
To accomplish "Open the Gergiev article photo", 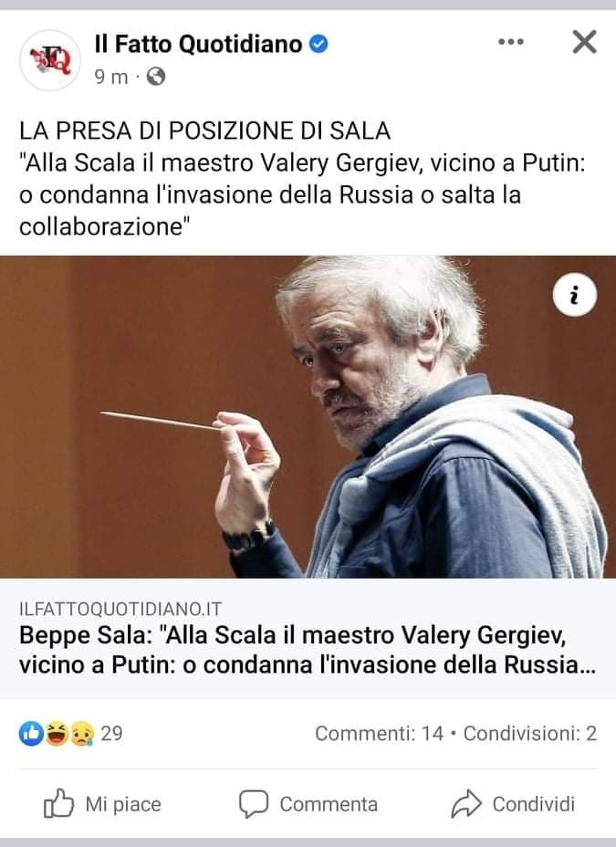I will [308, 416].
